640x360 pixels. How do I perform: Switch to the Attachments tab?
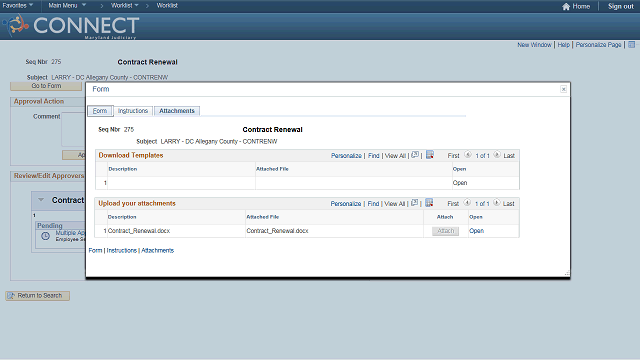177,111
